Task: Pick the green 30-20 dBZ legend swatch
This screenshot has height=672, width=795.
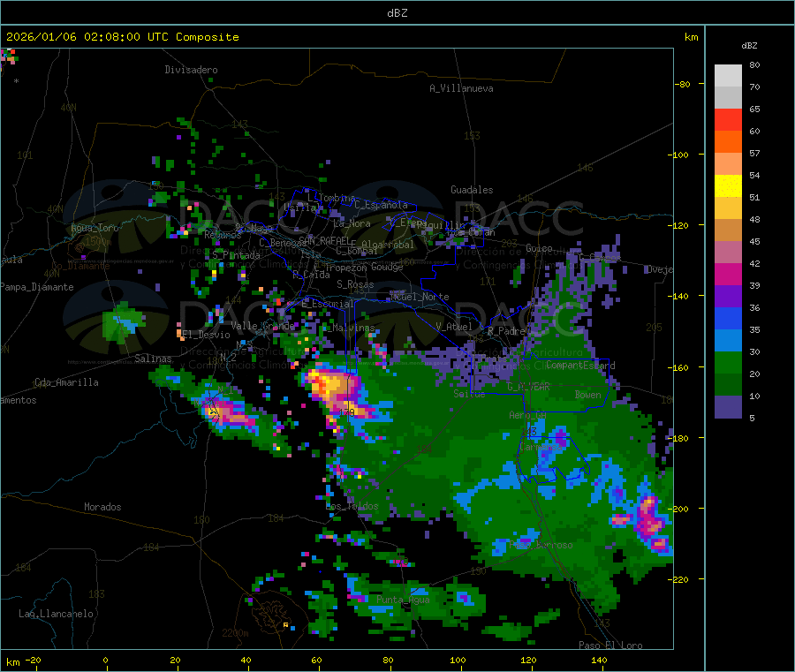Action: click(x=728, y=362)
